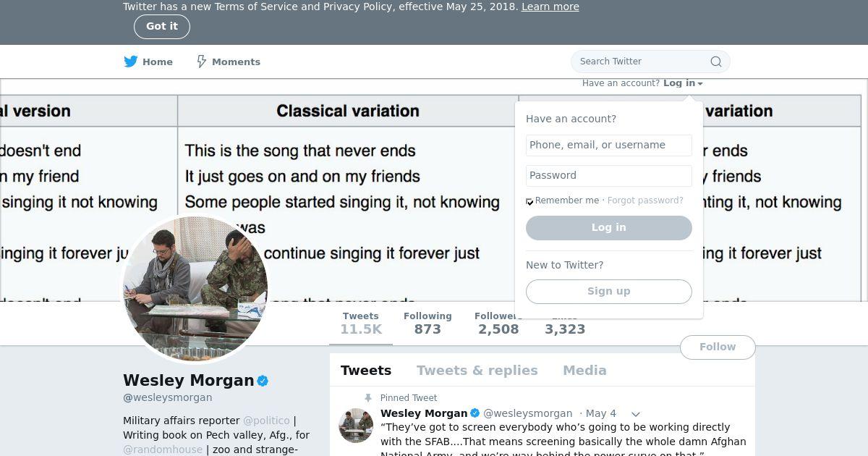
Task: Open the @randomhouse mention link
Action: tap(163, 449)
